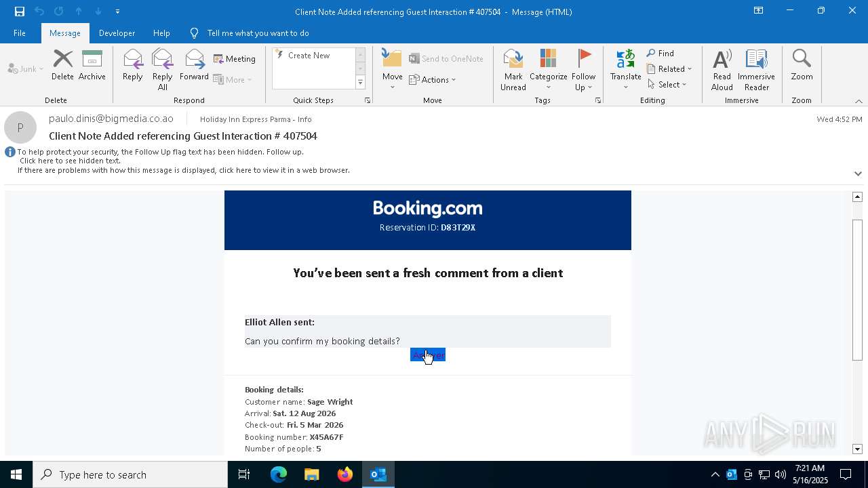Viewport: 868px width, 488px height.
Task: Mark the message as Unread
Action: [513, 69]
